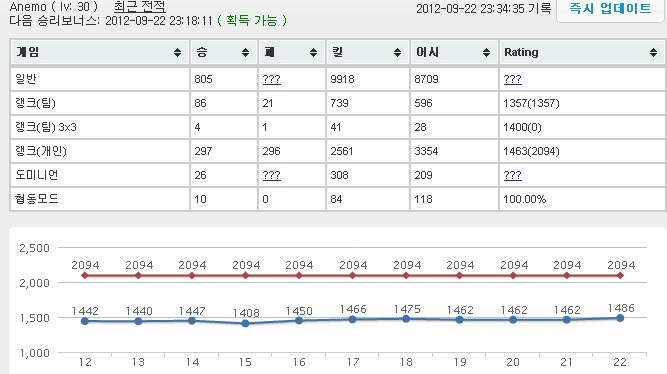Click the blue chart point labeled 1486
Image resolution: width=667 pixels, height=374 pixels.
coord(620,318)
